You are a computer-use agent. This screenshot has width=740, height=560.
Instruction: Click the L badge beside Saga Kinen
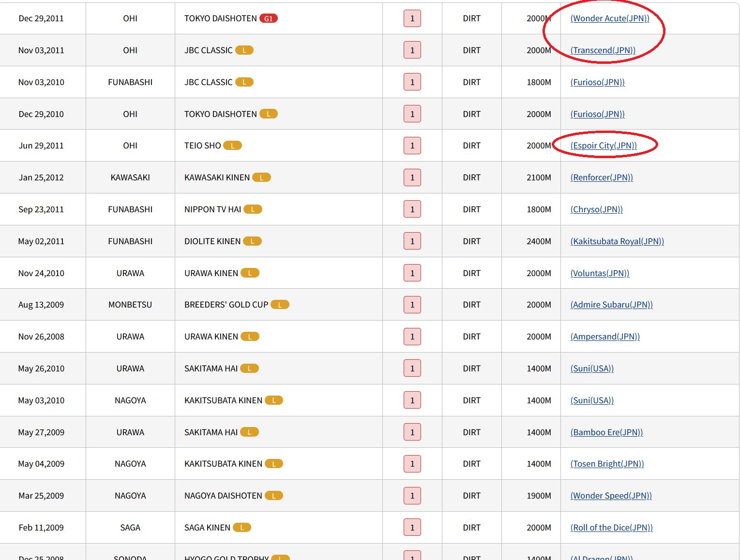pyautogui.click(x=242, y=528)
